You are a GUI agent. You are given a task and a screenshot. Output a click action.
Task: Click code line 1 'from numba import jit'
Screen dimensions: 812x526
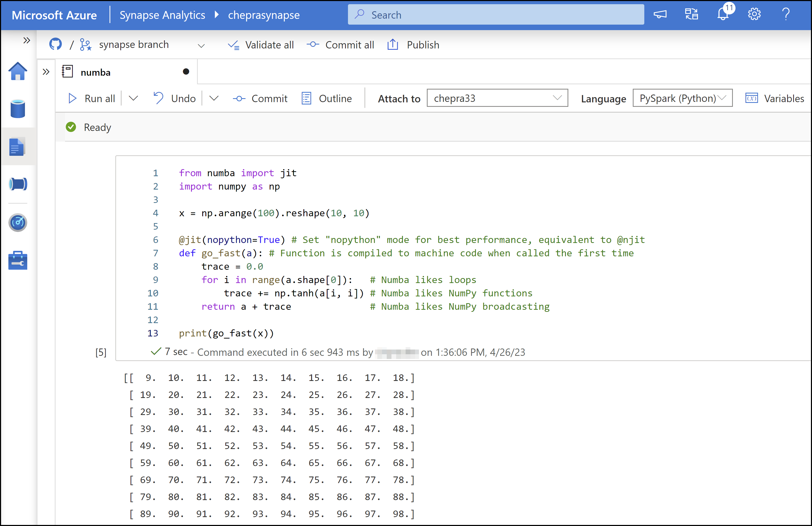238,173
